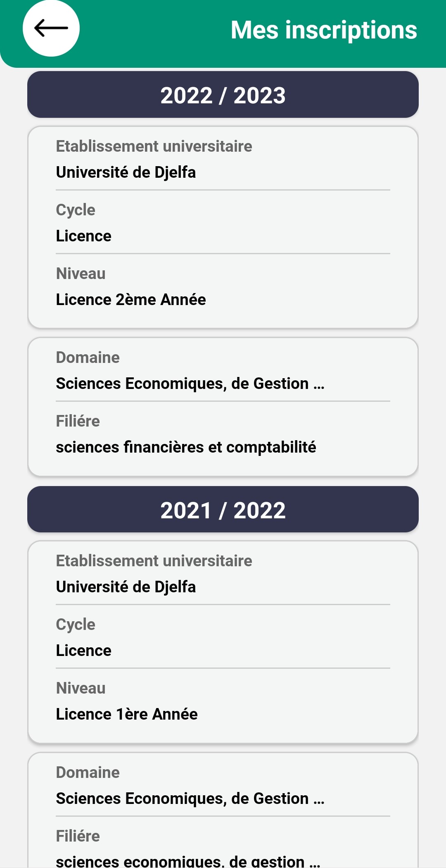
Task: Tap the Domaine label in the 2021 / 2022 card
Action: coord(88,773)
